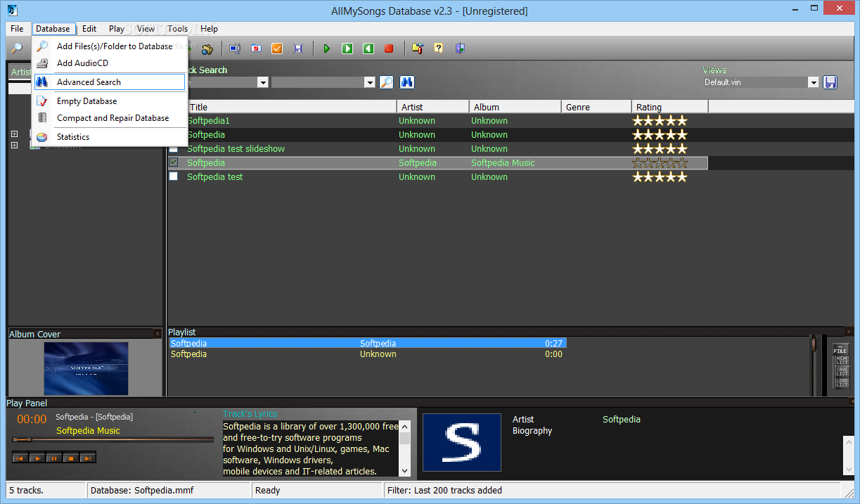Click the LOAD LIST playlist button
Image resolution: width=860 pixels, height=504 pixels.
tap(841, 382)
